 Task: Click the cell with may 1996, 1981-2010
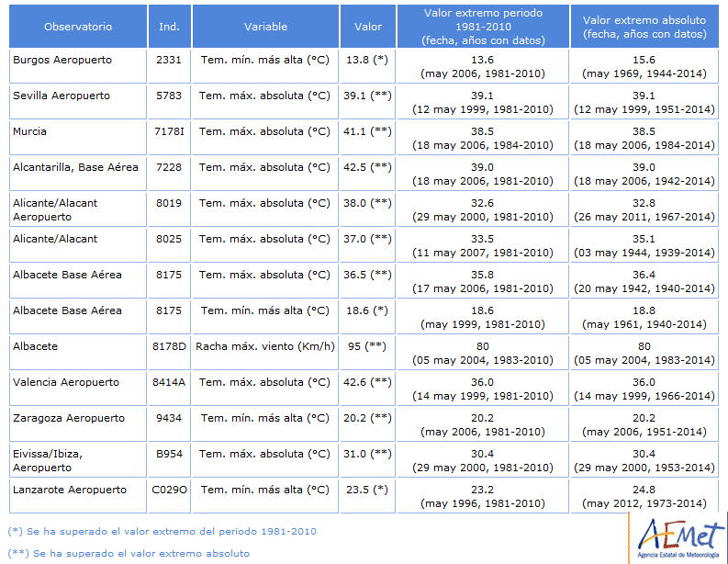tap(483, 496)
